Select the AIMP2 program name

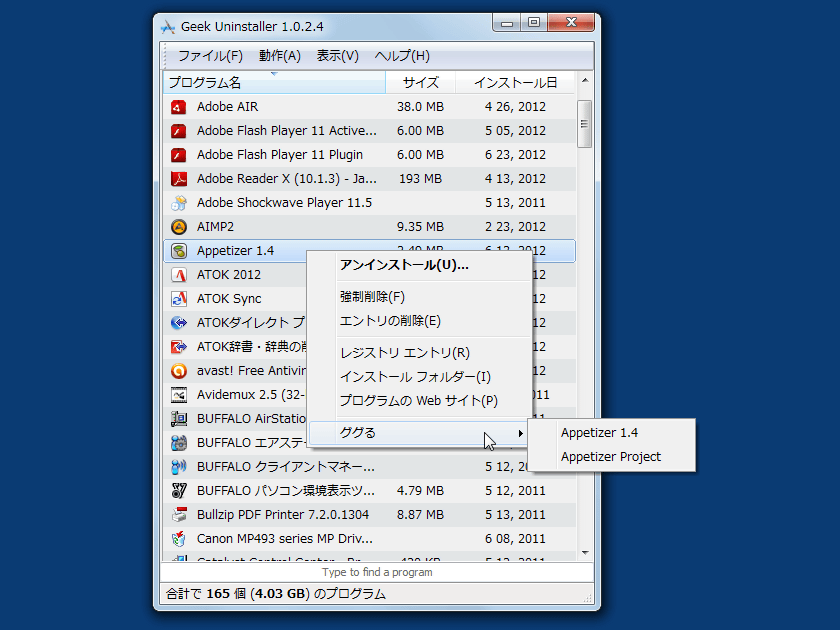pyautogui.click(x=215, y=227)
